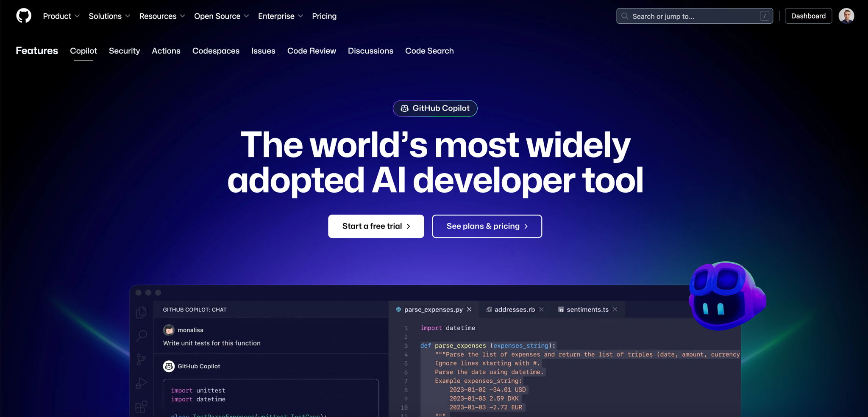Click the GitHub Copilot chat avatar icon
Image resolution: width=868 pixels, height=417 pixels.
coord(169,366)
